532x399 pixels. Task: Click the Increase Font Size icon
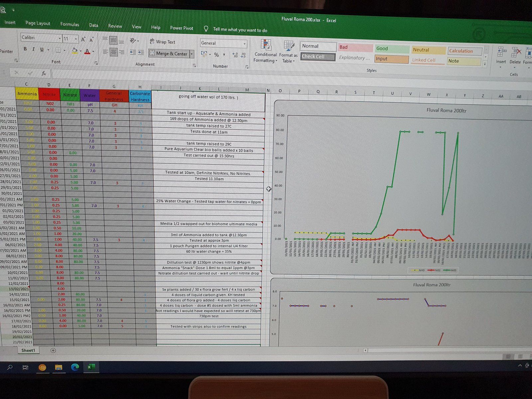(x=83, y=39)
